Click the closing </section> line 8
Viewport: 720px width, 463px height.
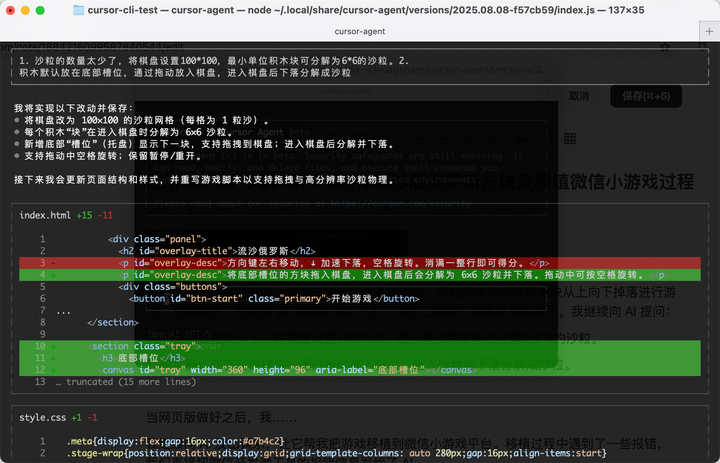pos(112,322)
